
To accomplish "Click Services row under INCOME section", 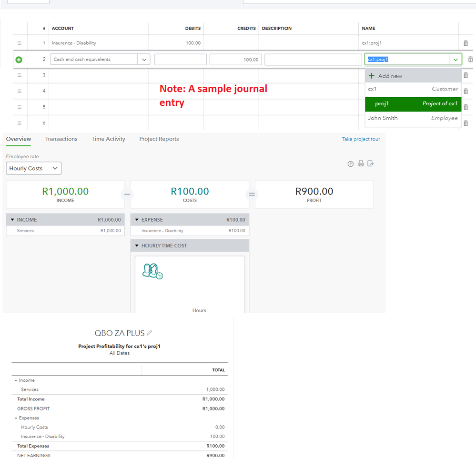I will pos(65,231).
